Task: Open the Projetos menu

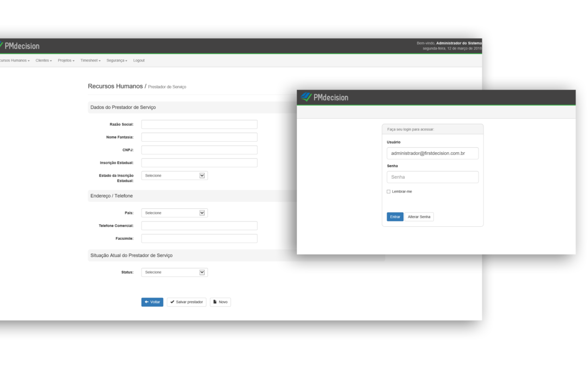Action: 66,61
